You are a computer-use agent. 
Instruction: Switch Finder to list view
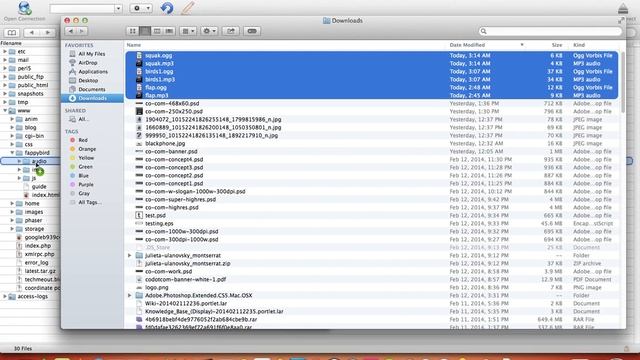[144, 31]
